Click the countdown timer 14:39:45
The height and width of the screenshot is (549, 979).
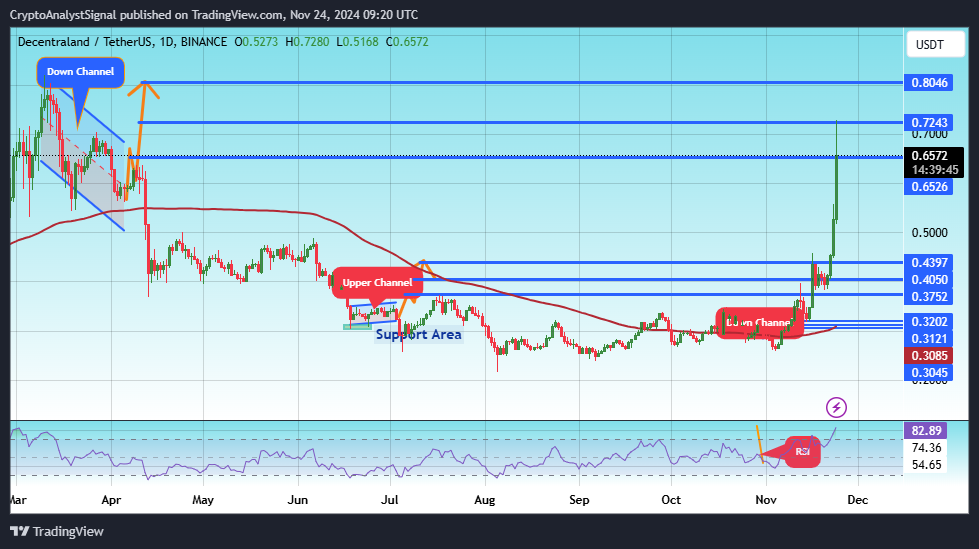tap(935, 170)
